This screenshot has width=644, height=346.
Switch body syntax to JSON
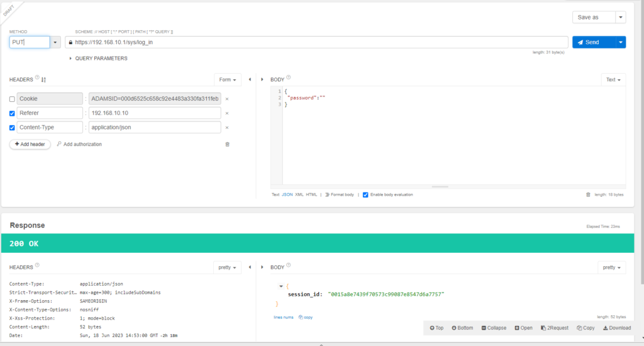287,195
